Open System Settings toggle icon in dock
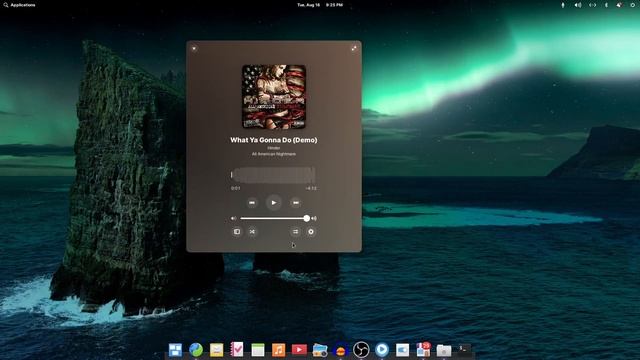This screenshot has height=360, width=640. [402, 350]
